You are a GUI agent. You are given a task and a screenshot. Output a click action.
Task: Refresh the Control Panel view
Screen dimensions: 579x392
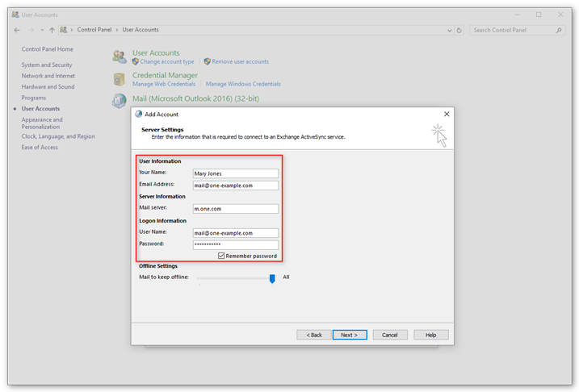459,30
